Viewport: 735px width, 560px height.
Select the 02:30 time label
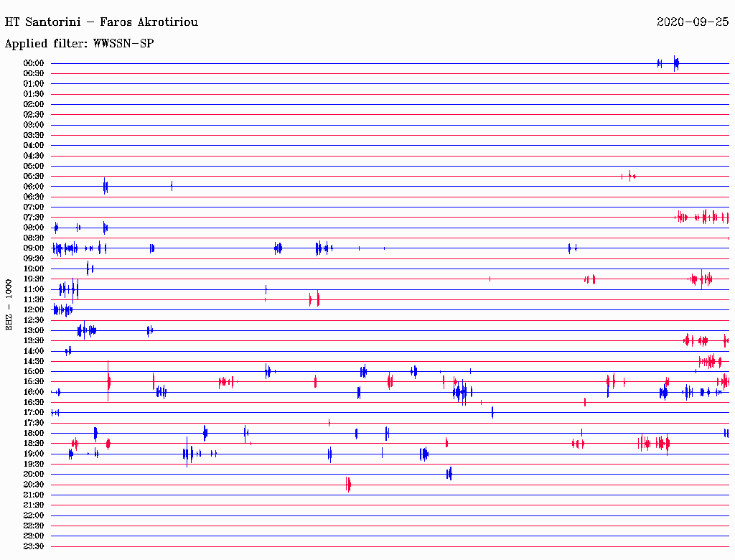pos(34,115)
